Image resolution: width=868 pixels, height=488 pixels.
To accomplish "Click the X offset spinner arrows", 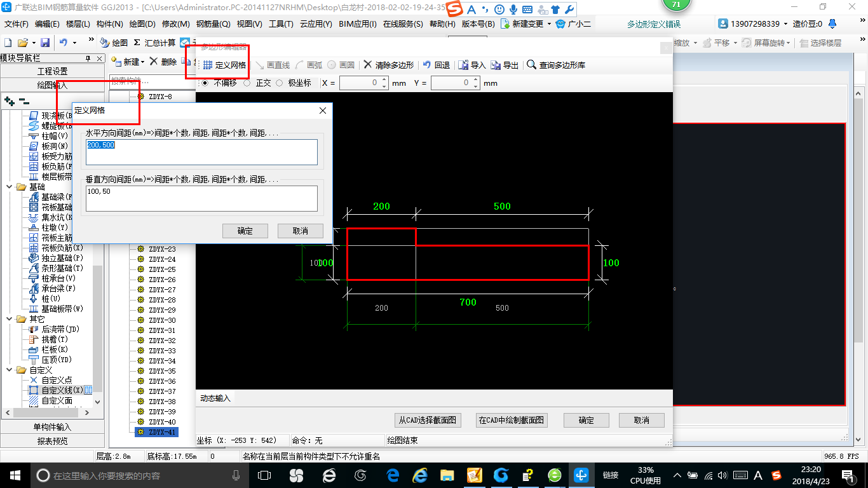I will (384, 83).
